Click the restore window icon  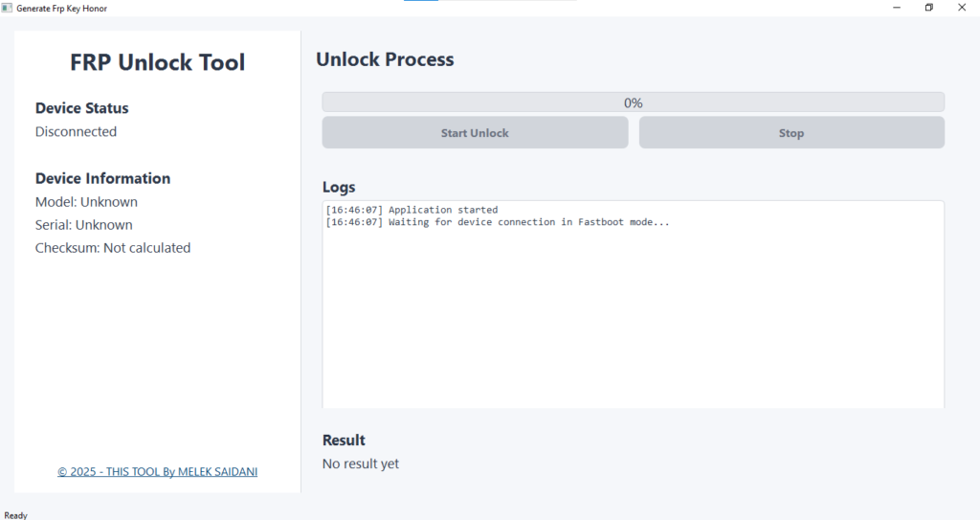(x=928, y=8)
